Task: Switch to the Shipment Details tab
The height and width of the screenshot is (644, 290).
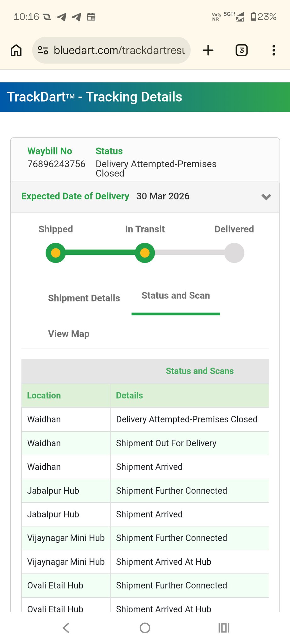Action: [84, 298]
